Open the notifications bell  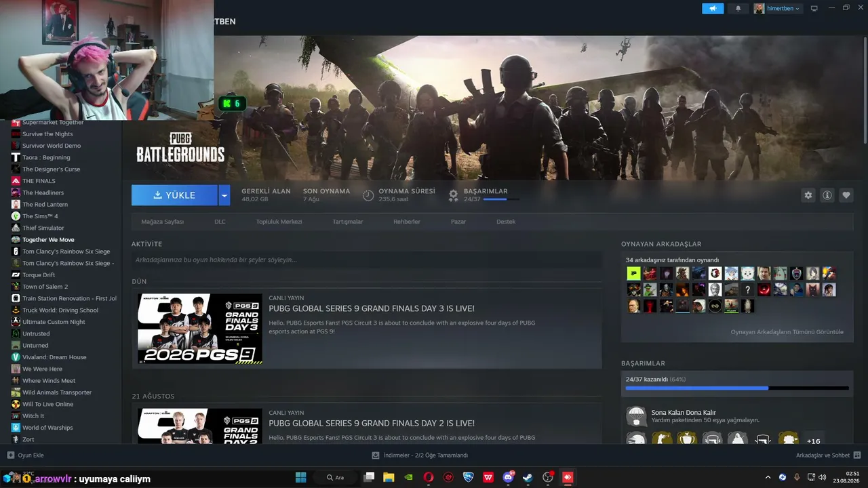738,8
